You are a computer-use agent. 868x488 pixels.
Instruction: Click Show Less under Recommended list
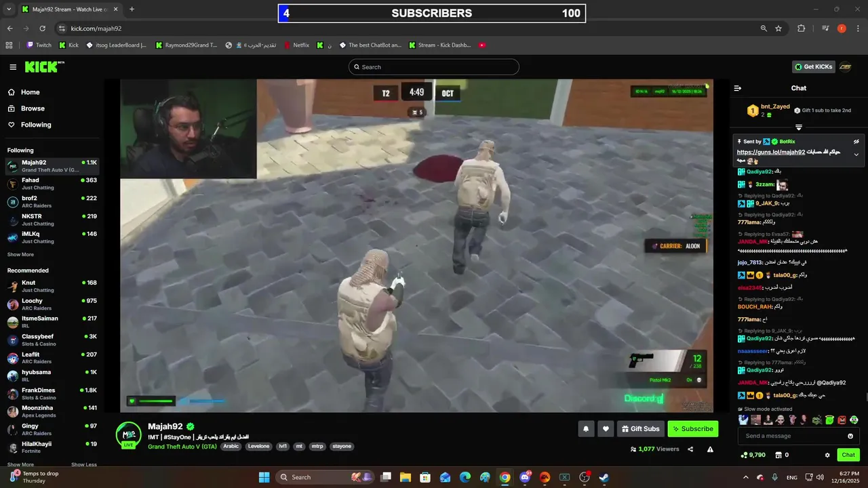(84, 465)
